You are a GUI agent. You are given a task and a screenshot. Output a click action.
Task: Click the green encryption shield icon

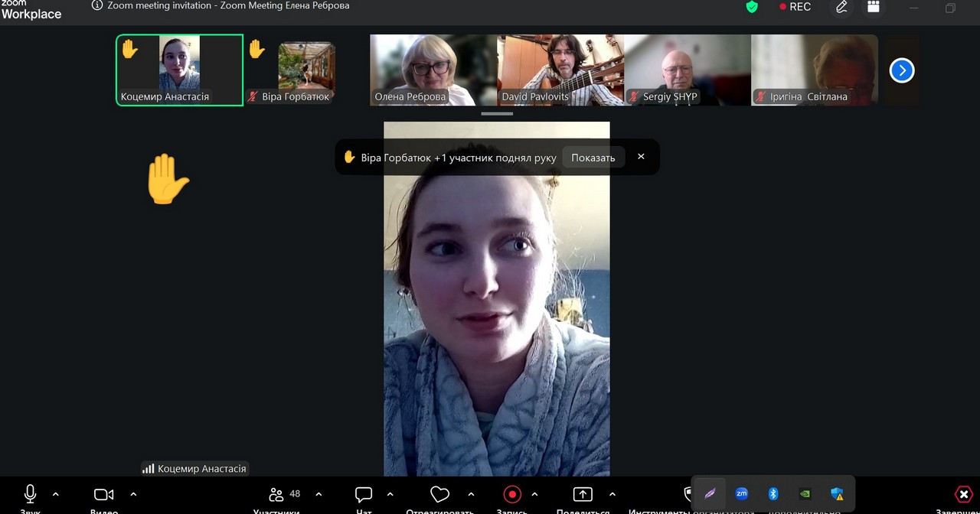[752, 7]
